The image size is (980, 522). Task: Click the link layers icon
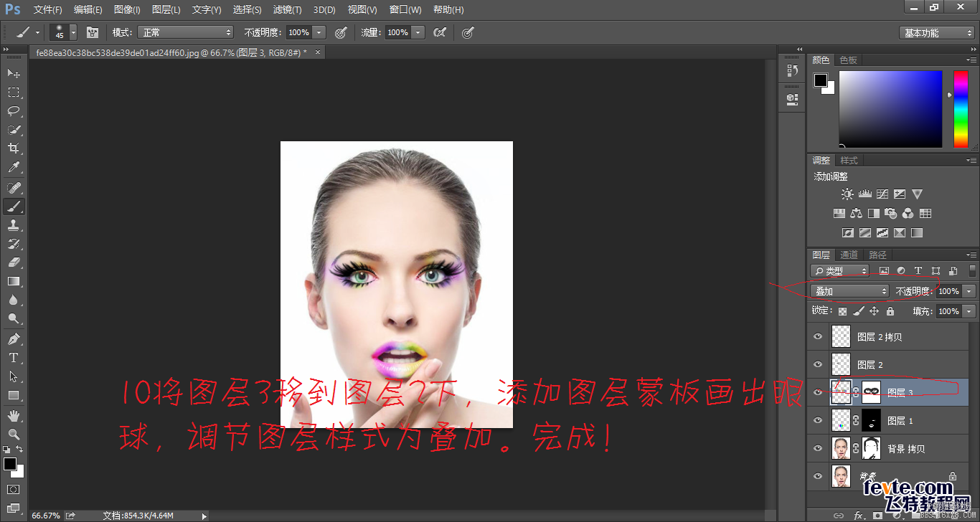coord(838,515)
